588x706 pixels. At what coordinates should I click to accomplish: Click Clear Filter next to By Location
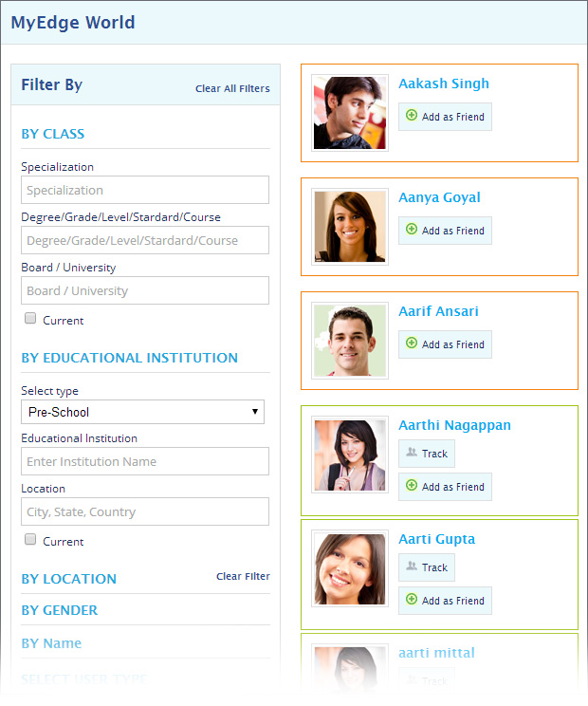243,576
